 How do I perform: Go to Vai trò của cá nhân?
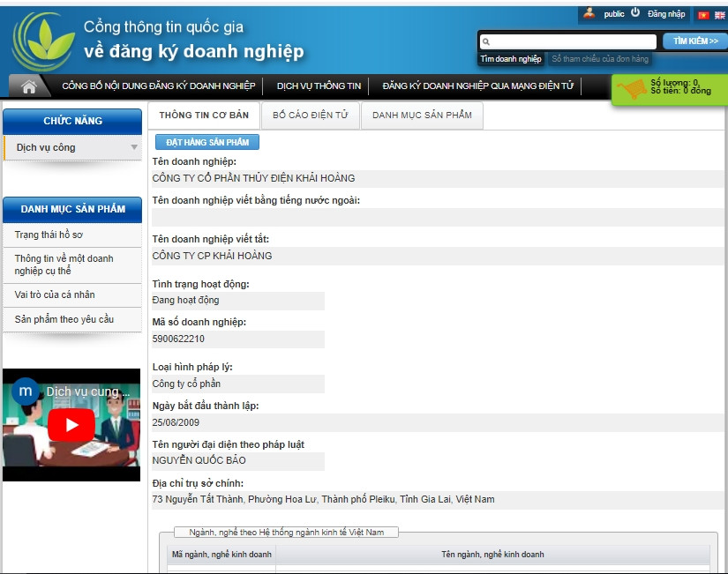pyautogui.click(x=55, y=294)
